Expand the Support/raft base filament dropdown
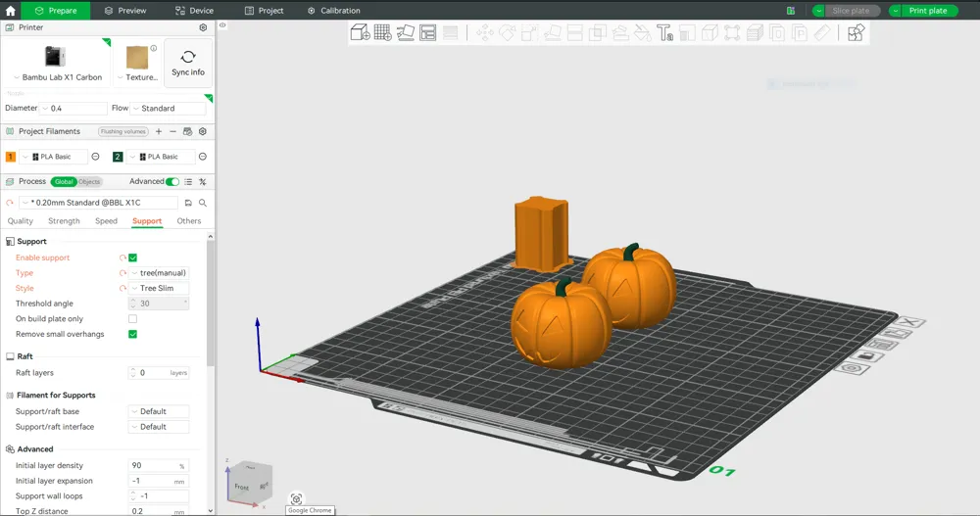The width and height of the screenshot is (980, 516). click(159, 411)
